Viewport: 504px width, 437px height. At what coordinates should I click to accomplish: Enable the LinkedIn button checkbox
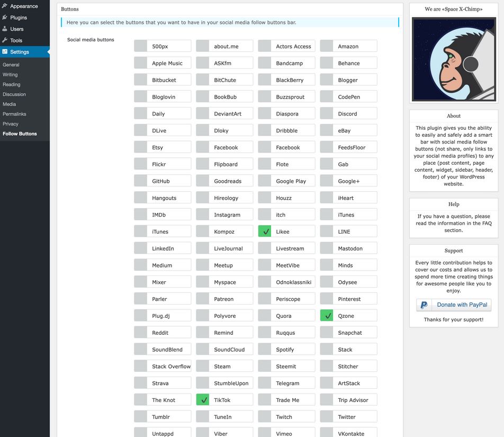coord(140,248)
